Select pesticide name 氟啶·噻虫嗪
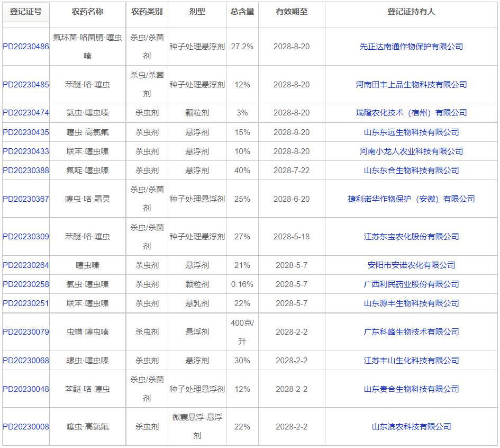The height and width of the screenshot is (448, 500). pos(88,171)
